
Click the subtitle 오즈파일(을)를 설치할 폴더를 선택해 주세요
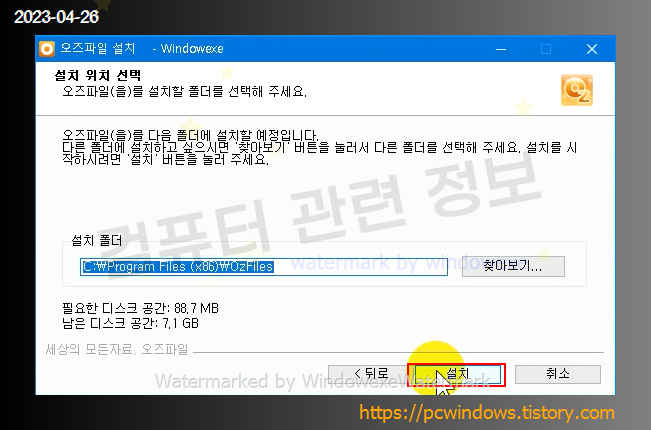[184, 91]
